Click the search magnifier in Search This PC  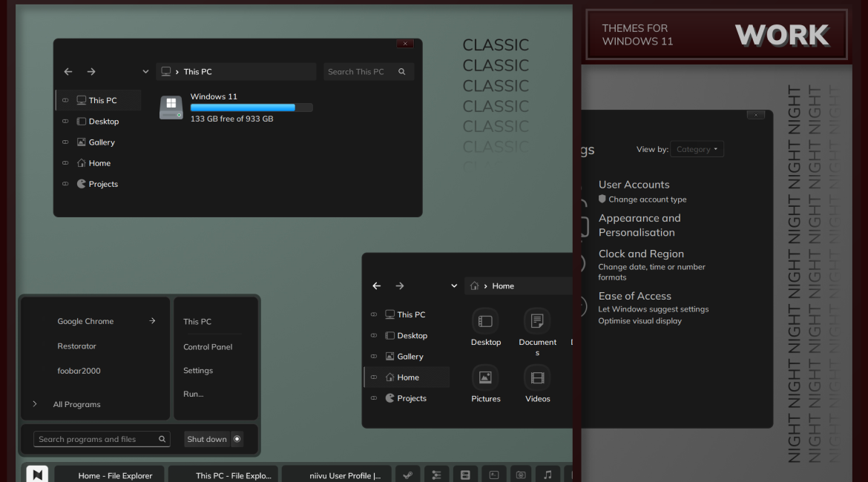[402, 72]
